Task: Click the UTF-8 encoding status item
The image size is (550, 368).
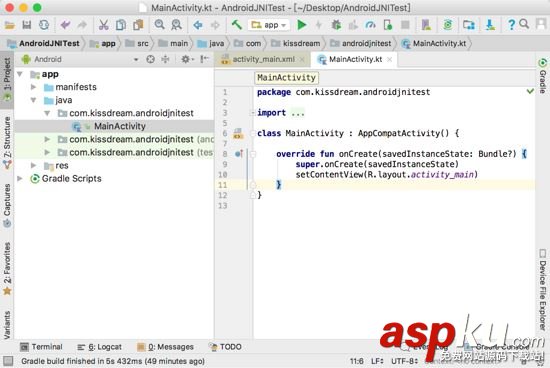Action: coord(404,361)
